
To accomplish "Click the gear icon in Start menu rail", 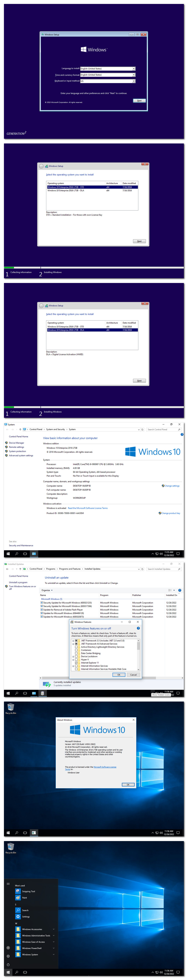I will [x=8, y=956].
